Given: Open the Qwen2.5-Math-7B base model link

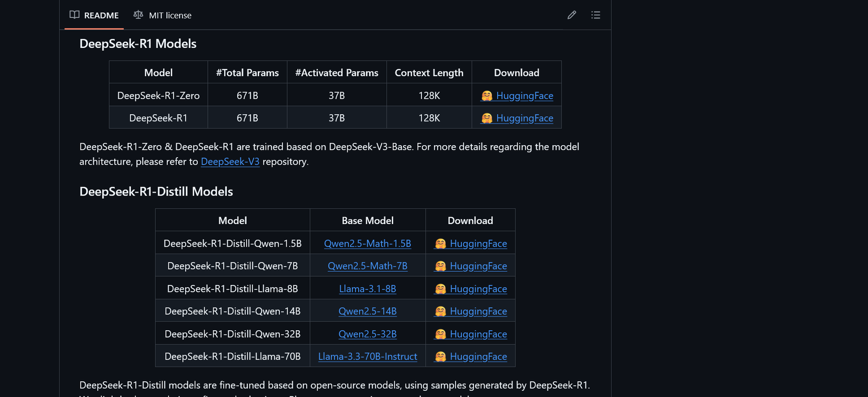Looking at the screenshot, I should (x=368, y=266).
